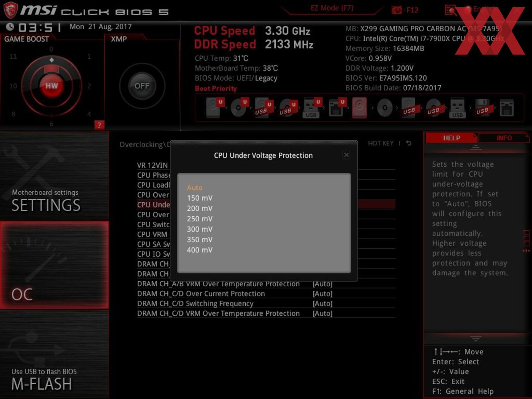Click the UEFI USB hard disk boot icon
This screenshot has height=399, width=532.
point(263,108)
